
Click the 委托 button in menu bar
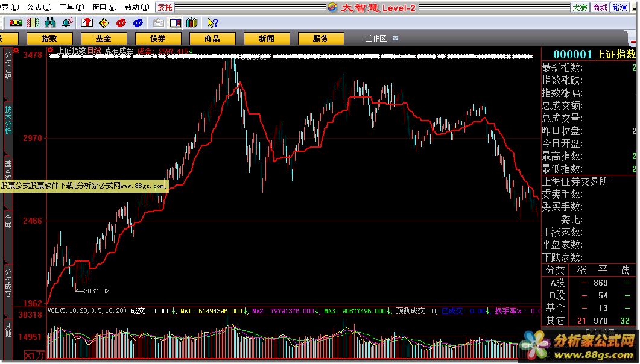pyautogui.click(x=164, y=7)
